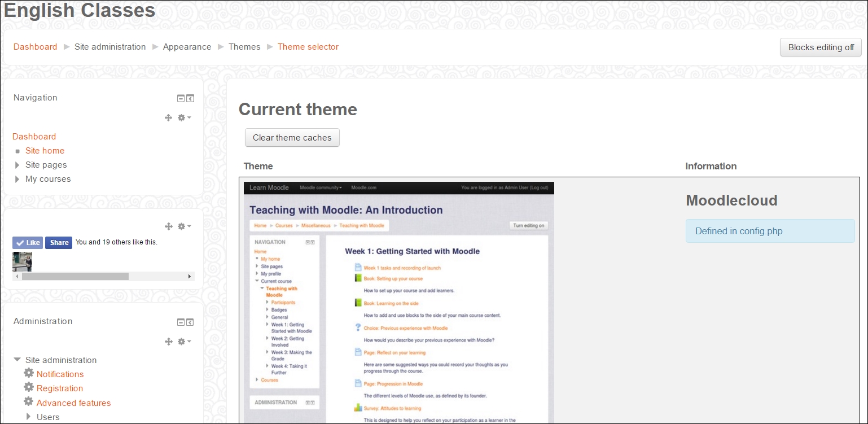Click the move icon of Administration block
Screen dimensions: 868x424
click(x=168, y=342)
